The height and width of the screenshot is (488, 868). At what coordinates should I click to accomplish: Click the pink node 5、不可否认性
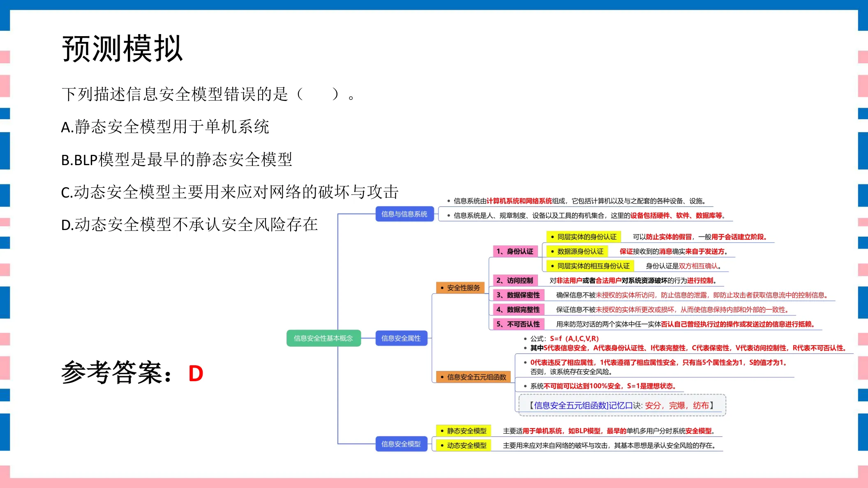(518, 324)
